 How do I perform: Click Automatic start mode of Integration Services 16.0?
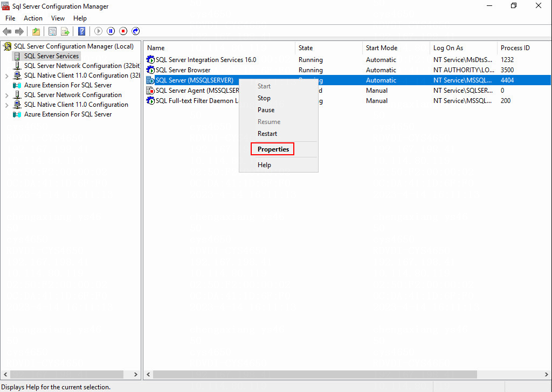381,60
